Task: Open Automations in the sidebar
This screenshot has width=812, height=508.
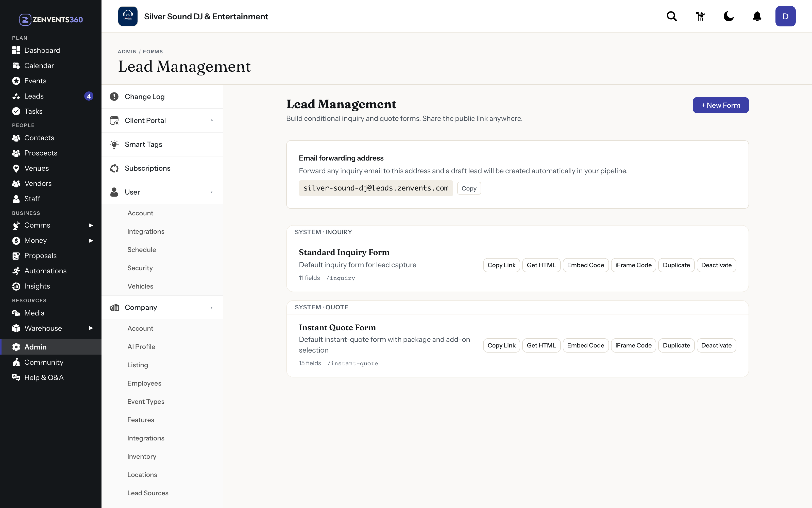Action: tap(51, 271)
